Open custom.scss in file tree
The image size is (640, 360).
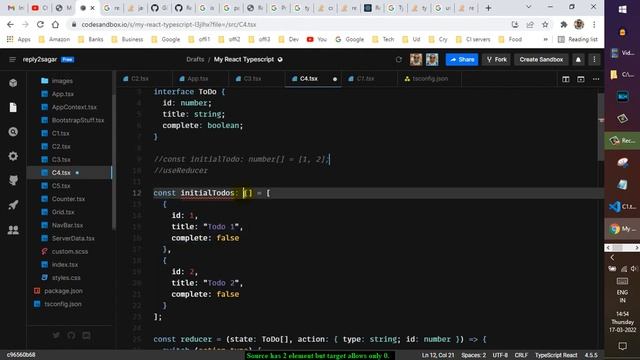(69, 251)
